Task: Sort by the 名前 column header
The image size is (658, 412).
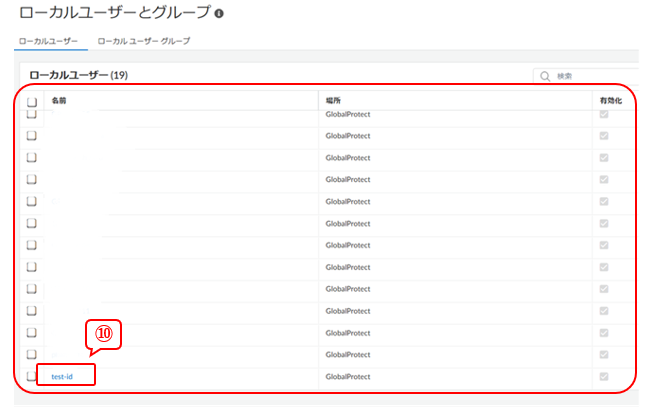Action: click(x=59, y=101)
